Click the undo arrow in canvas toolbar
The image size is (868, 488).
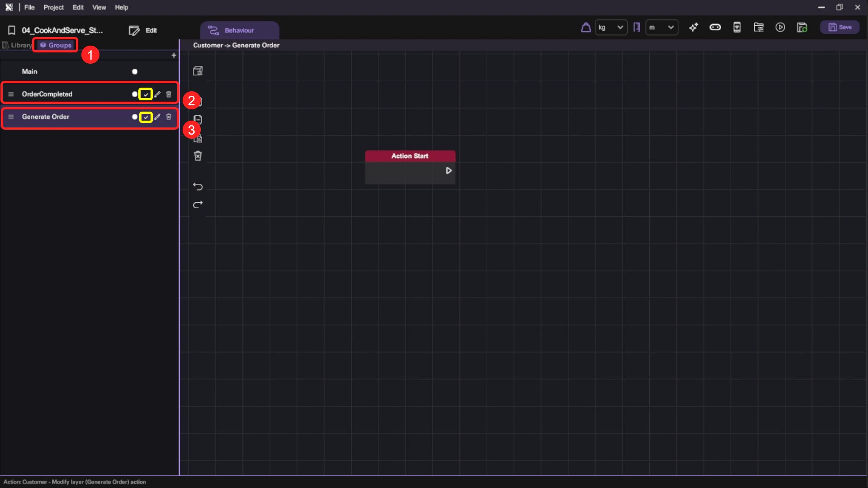198,186
